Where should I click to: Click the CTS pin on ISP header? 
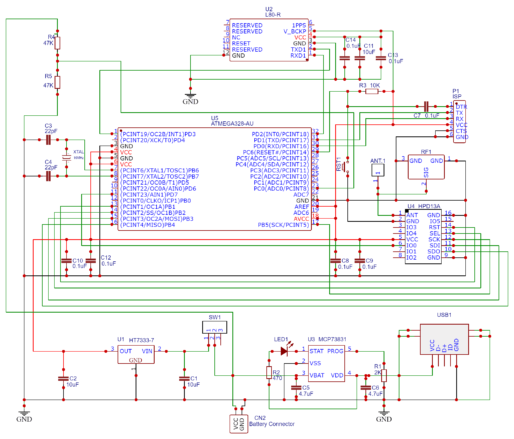click(x=461, y=131)
